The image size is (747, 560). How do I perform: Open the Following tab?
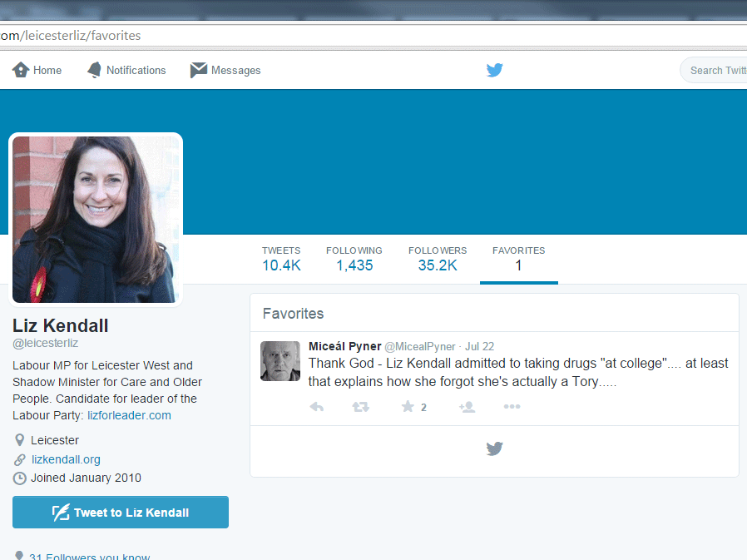click(354, 259)
